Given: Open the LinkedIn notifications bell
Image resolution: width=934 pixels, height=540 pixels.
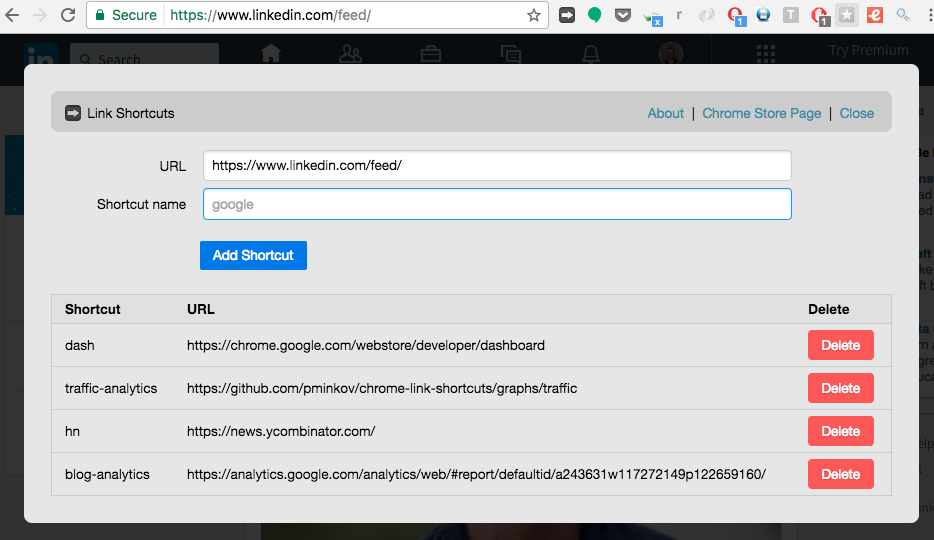Looking at the screenshot, I should (591, 54).
